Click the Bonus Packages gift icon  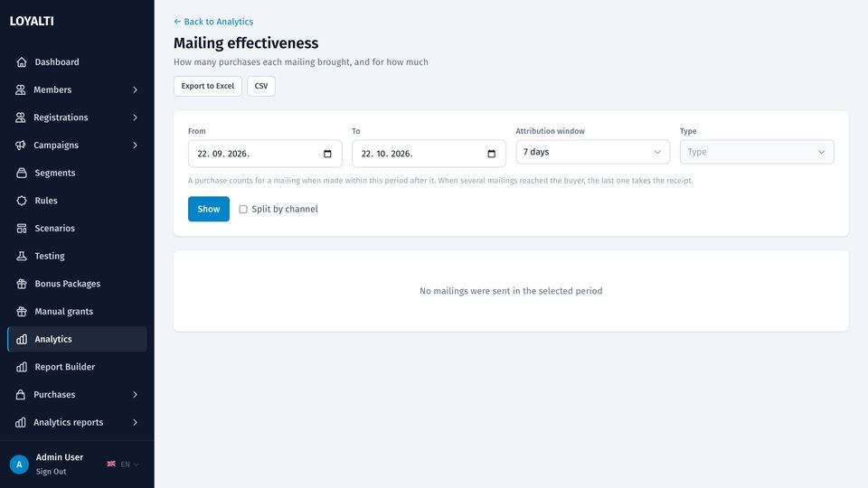click(x=22, y=283)
